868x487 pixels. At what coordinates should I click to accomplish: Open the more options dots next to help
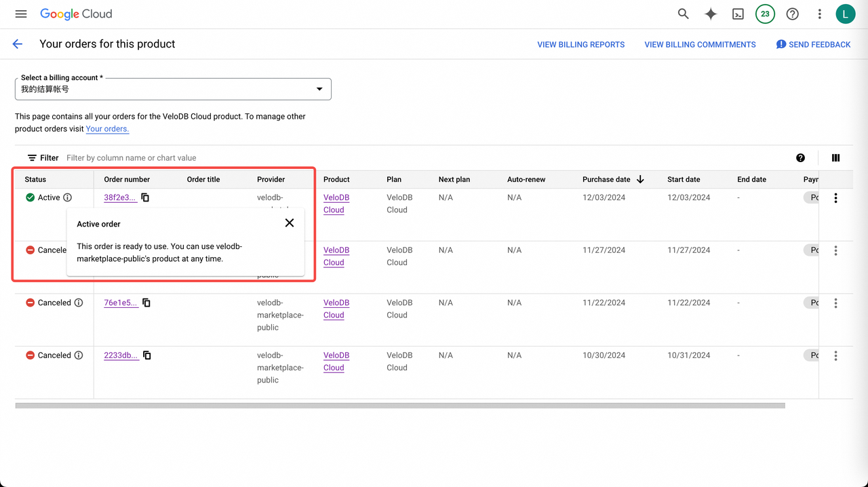tap(819, 14)
